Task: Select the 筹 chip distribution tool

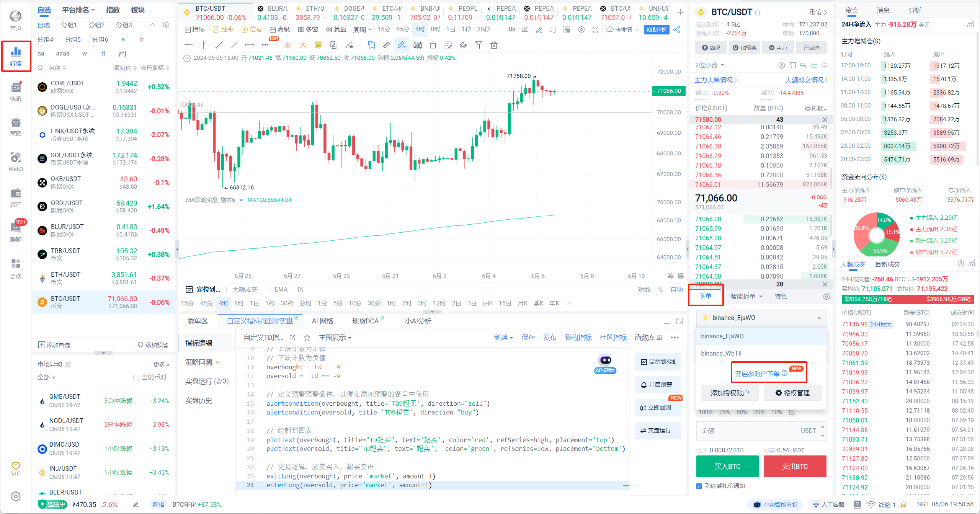Action: point(318,45)
